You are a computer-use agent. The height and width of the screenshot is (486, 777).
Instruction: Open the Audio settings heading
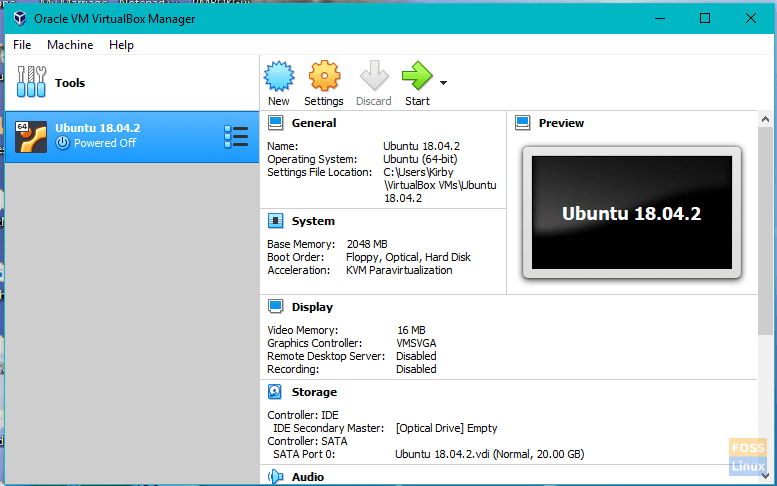click(308, 477)
